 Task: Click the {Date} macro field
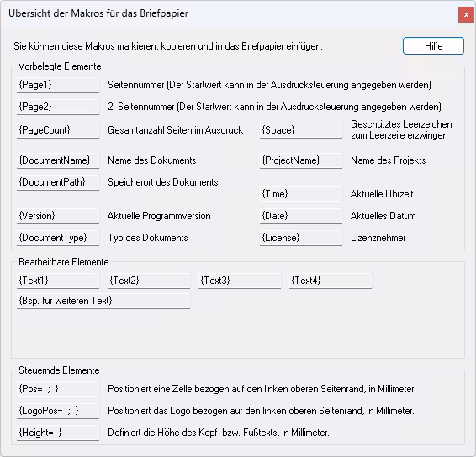[301, 216]
